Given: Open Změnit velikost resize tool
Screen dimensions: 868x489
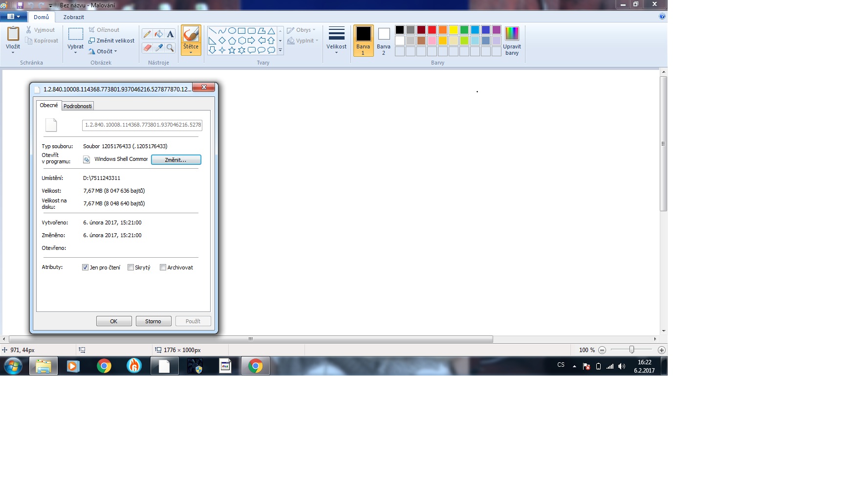Looking at the screenshot, I should click(111, 41).
